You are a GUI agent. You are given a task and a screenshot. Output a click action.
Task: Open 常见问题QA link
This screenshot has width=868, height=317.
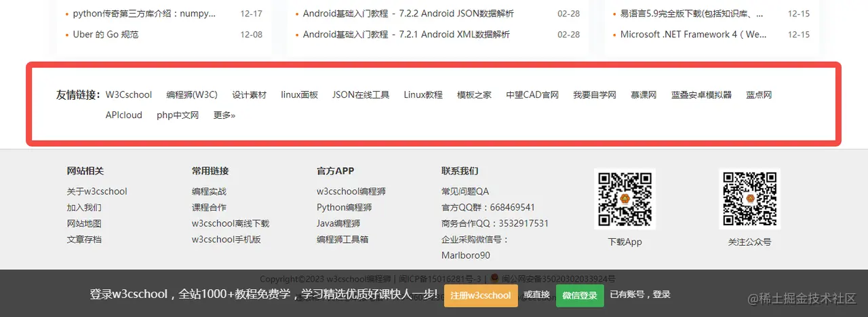coord(465,191)
